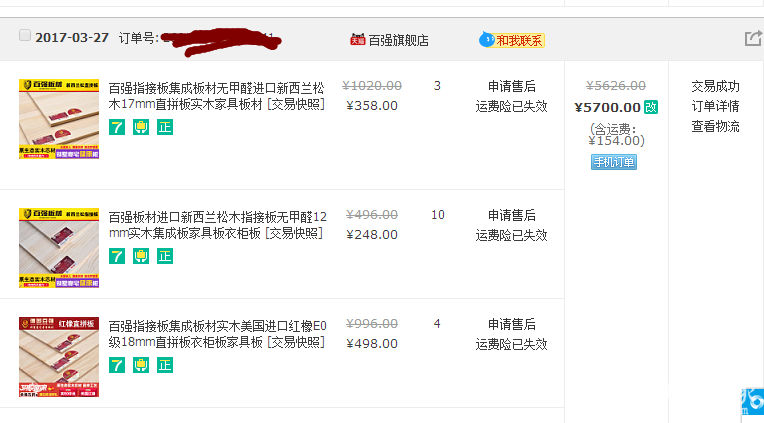
Task: Click the green 改 icon beside ¥5700.00
Action: tap(651, 107)
